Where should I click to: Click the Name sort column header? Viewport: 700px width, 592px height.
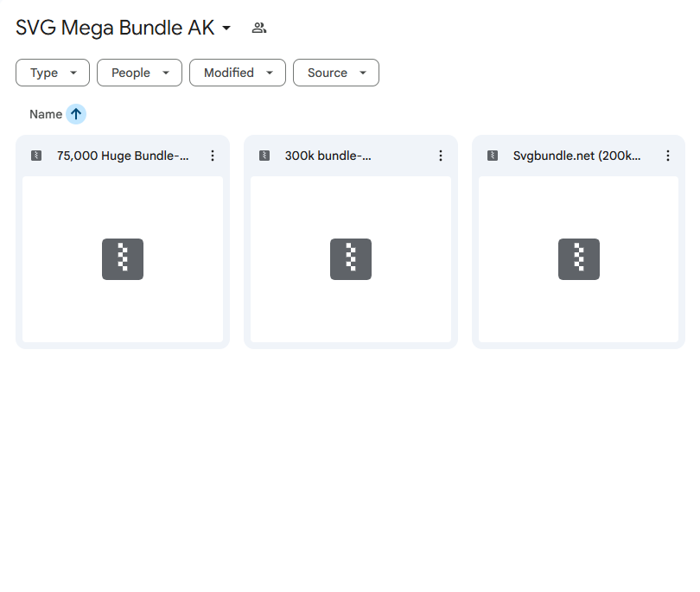click(x=46, y=114)
